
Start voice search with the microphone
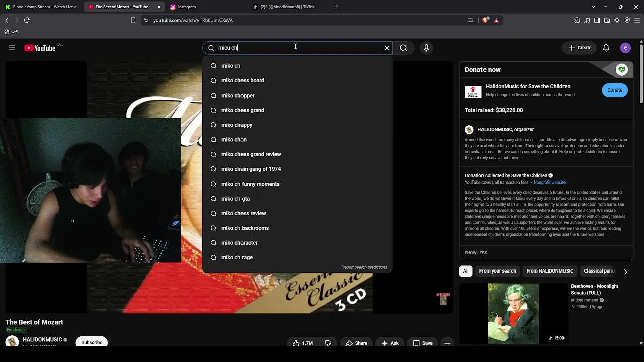tap(426, 48)
